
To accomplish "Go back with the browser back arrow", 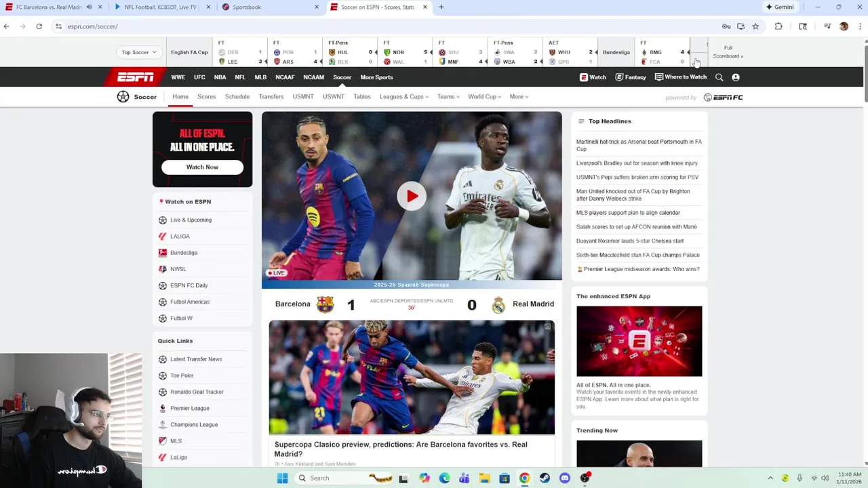I will pos(7,26).
